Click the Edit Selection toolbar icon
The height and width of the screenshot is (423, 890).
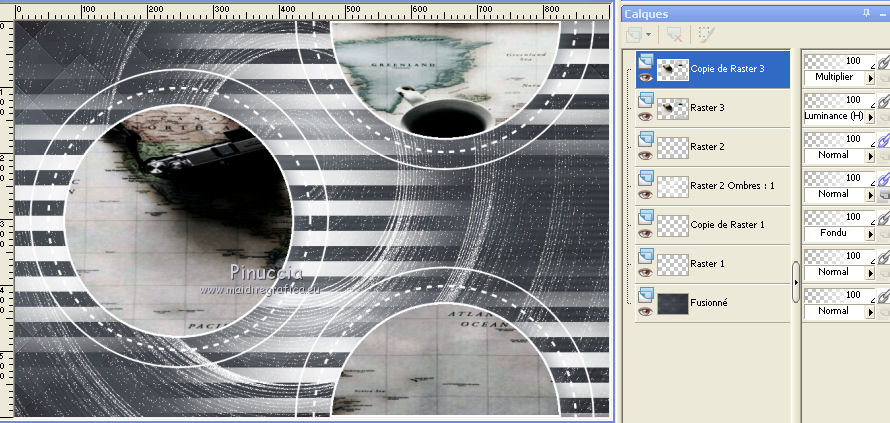(x=706, y=35)
